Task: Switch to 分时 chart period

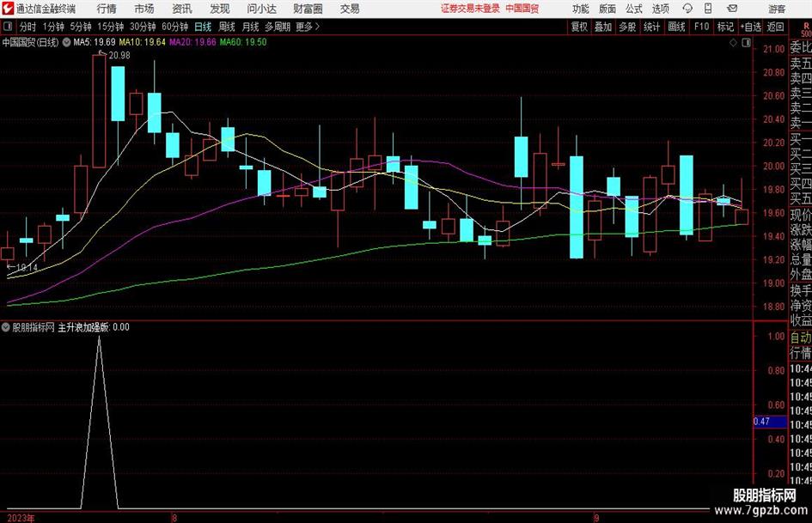Action: (x=28, y=27)
